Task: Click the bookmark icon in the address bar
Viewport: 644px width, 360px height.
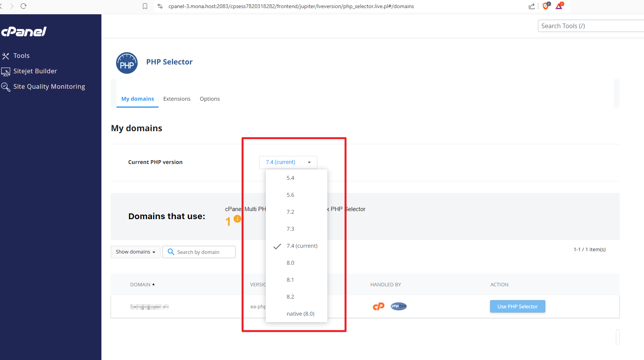Action: (x=145, y=6)
